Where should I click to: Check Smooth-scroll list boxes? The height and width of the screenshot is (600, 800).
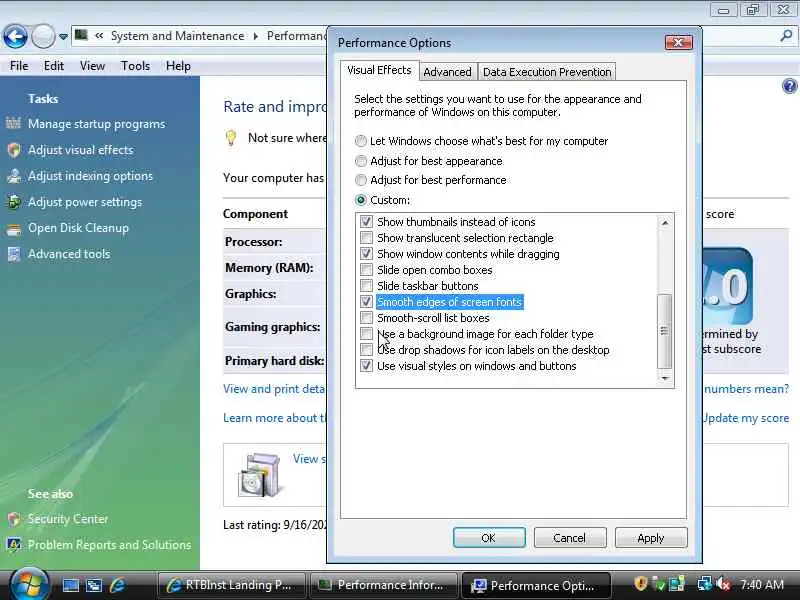366,318
